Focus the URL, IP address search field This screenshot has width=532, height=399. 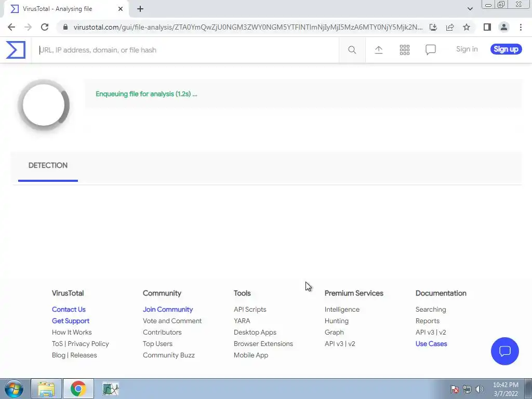tap(185, 50)
